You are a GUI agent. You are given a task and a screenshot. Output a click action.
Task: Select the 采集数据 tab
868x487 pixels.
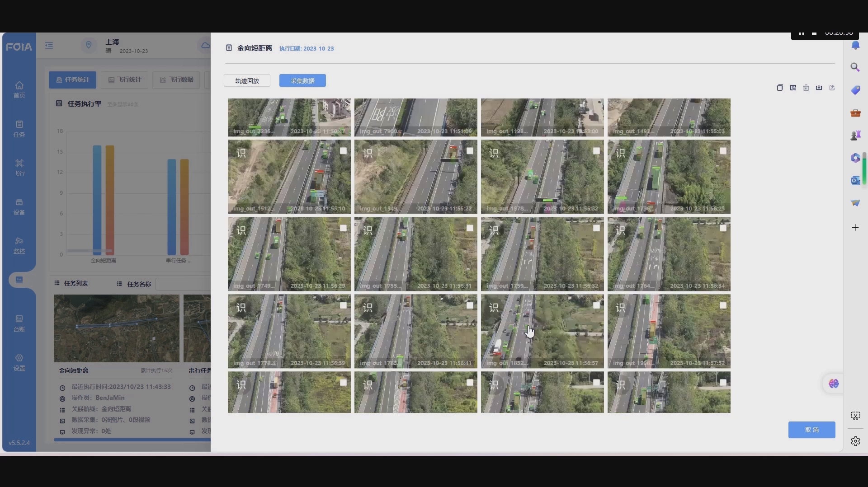tap(302, 81)
